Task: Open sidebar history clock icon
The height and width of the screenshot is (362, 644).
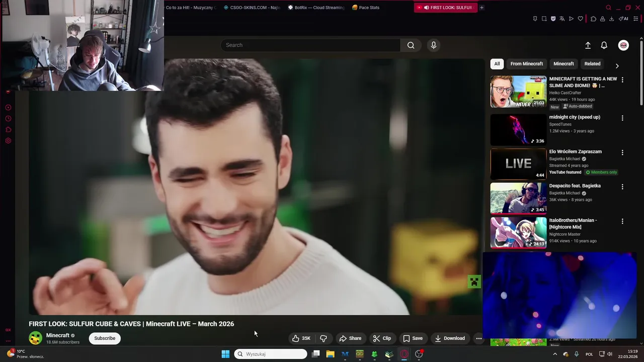Action: point(8,119)
